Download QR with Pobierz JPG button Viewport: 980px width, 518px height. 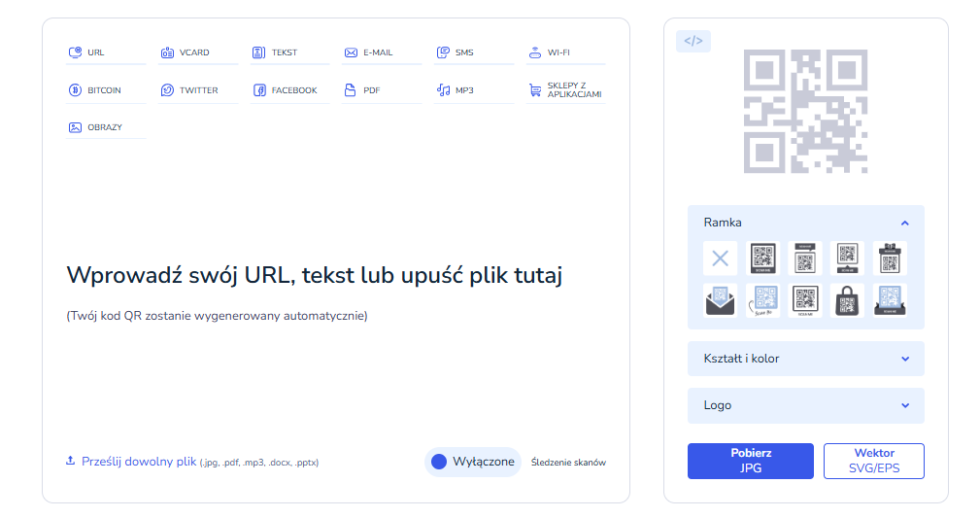tap(751, 461)
